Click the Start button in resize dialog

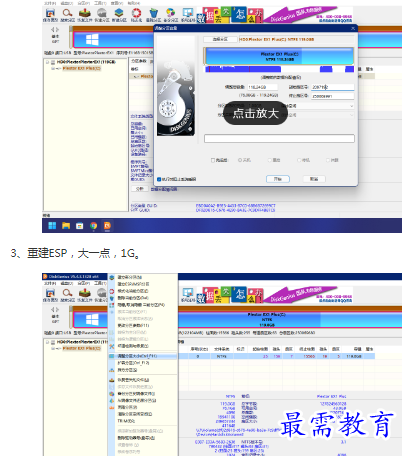pyautogui.click(x=278, y=179)
